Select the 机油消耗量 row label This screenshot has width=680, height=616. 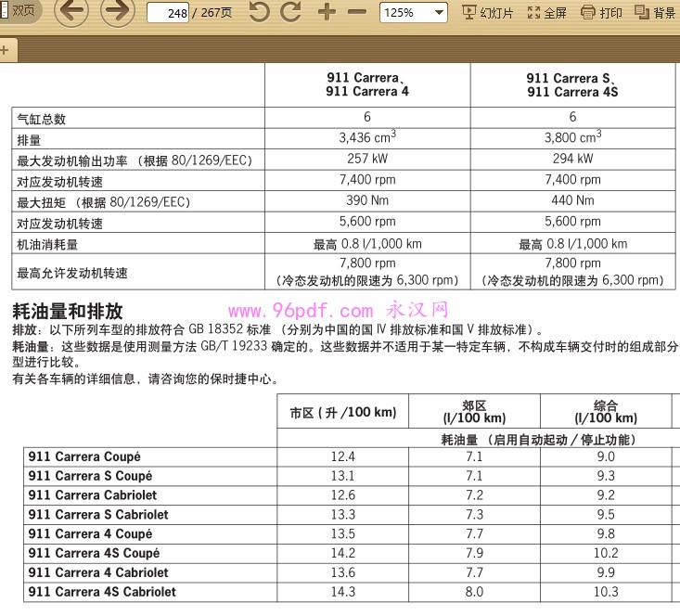point(47,245)
